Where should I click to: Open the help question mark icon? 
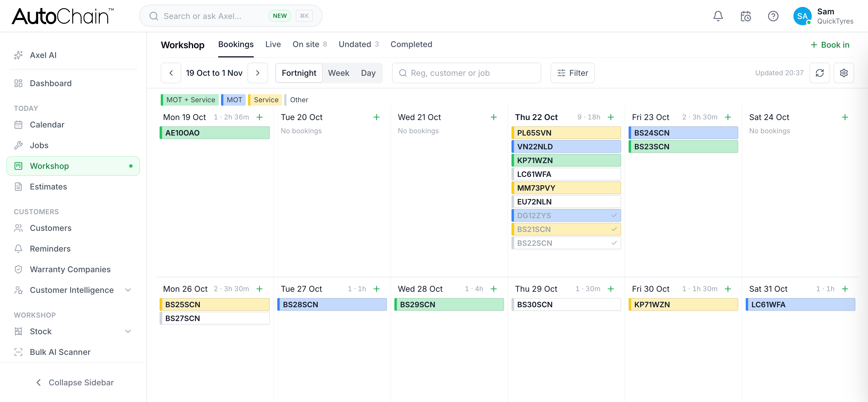773,16
